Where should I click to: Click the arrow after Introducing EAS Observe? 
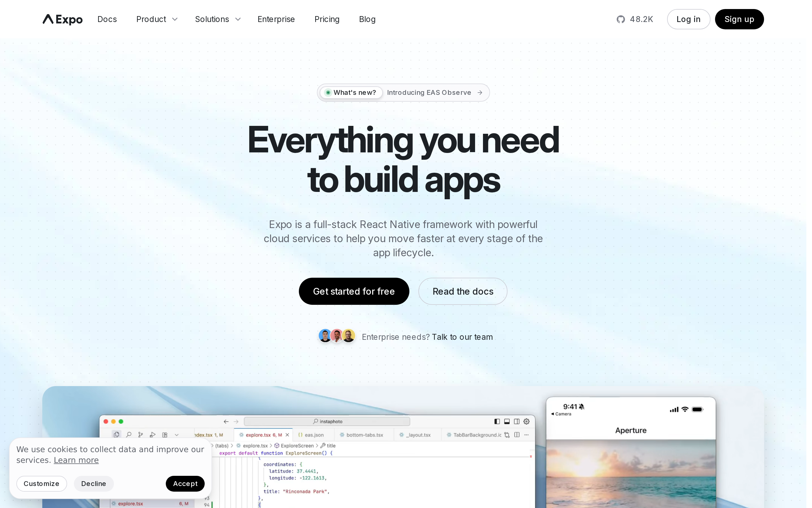click(480, 93)
